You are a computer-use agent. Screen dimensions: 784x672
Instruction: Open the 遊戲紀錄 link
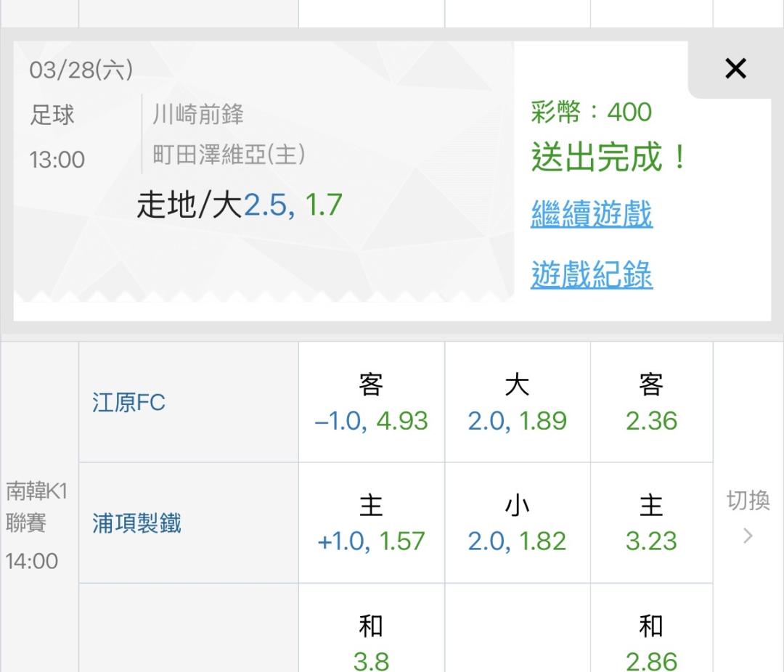point(592,274)
